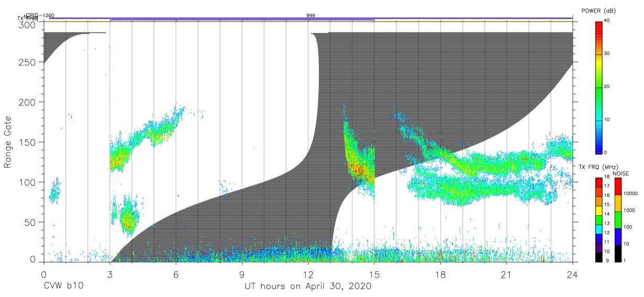Click the NOISE legend value '1000'

(x=628, y=211)
